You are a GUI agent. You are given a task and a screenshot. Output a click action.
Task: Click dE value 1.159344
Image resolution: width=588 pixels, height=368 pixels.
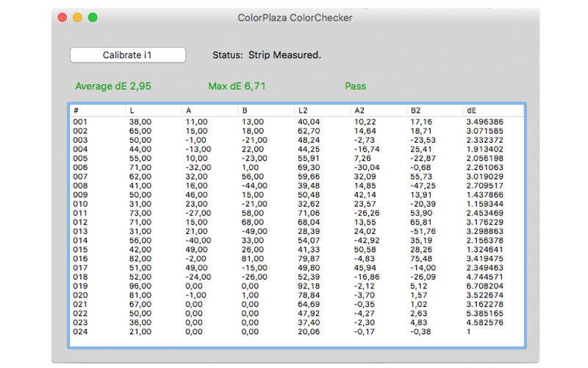485,204
